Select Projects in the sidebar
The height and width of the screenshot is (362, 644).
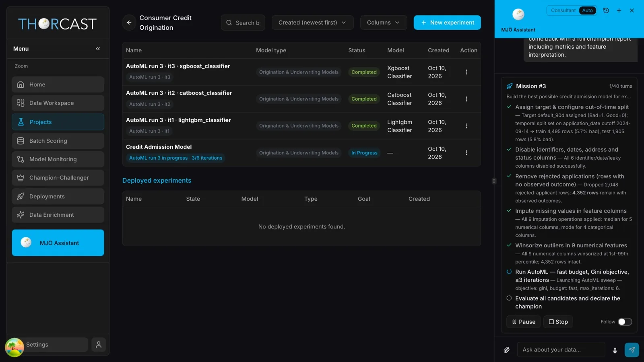58,122
